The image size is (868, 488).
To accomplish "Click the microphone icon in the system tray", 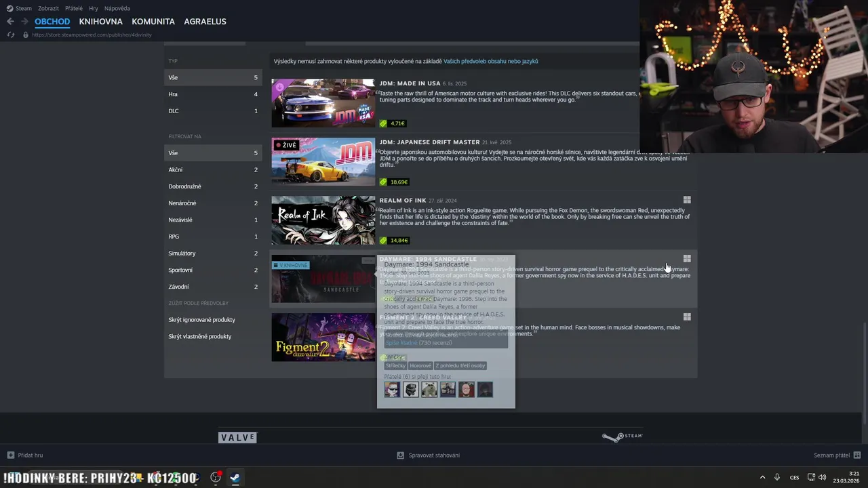I will point(777,477).
